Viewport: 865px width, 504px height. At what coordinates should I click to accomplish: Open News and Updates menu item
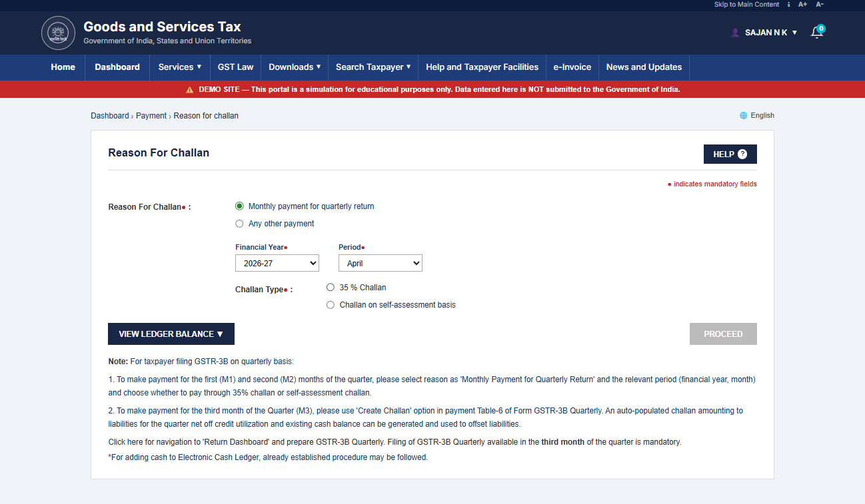point(644,67)
